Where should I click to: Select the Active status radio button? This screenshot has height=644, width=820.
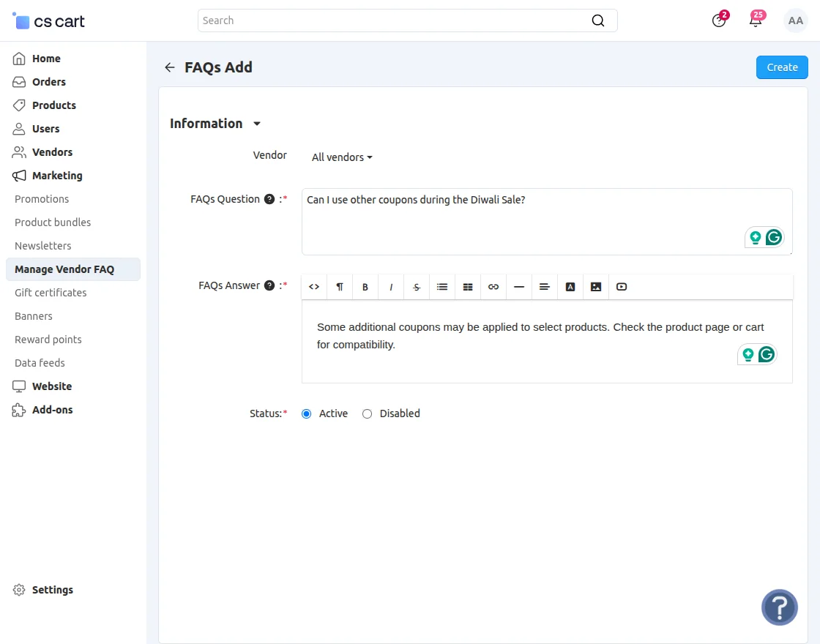point(306,413)
